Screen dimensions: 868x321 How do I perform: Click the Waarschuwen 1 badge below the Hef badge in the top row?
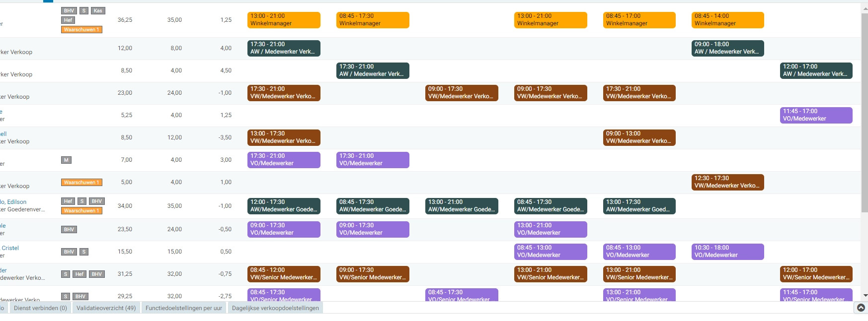[x=81, y=29]
